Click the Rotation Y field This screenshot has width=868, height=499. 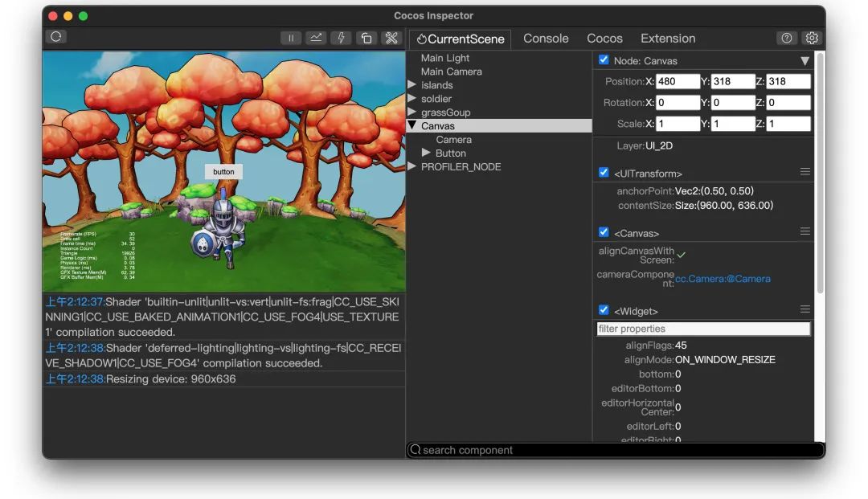[x=733, y=102]
